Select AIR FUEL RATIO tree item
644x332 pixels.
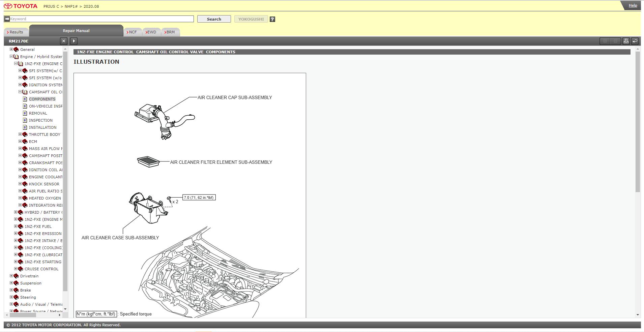pos(46,191)
